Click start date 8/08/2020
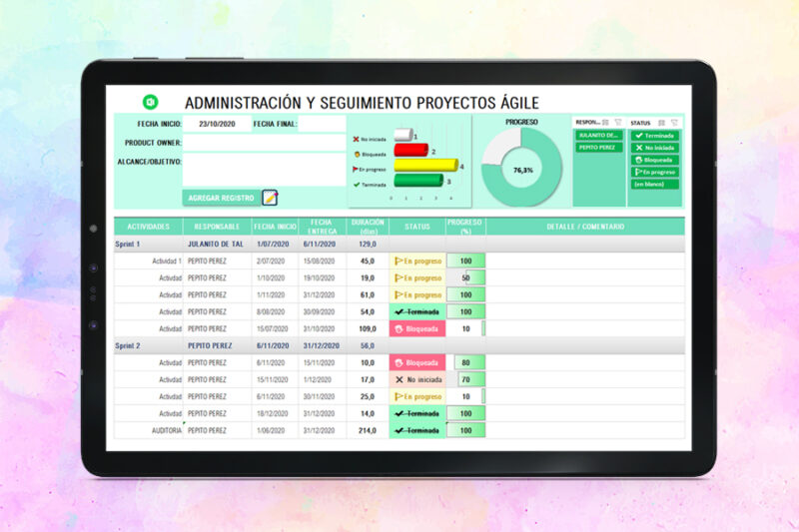Viewport: 799px width, 532px height. 271,312
